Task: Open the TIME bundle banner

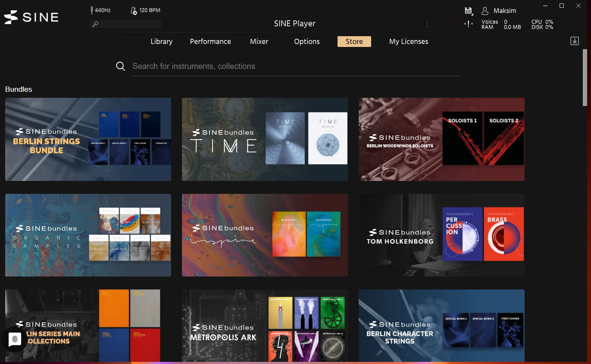Action: (x=265, y=139)
